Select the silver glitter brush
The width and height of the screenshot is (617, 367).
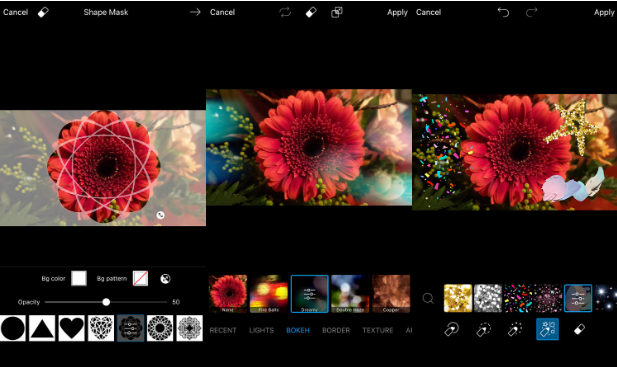pos(488,298)
